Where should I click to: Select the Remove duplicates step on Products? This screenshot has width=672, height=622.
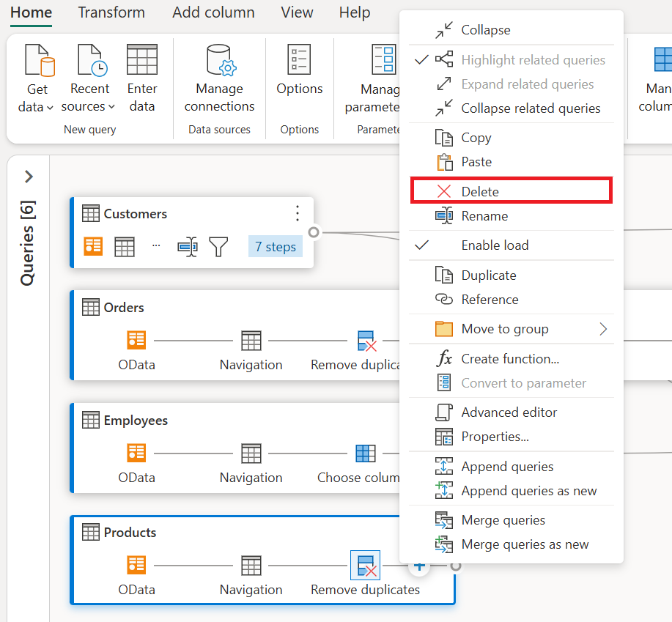(365, 566)
